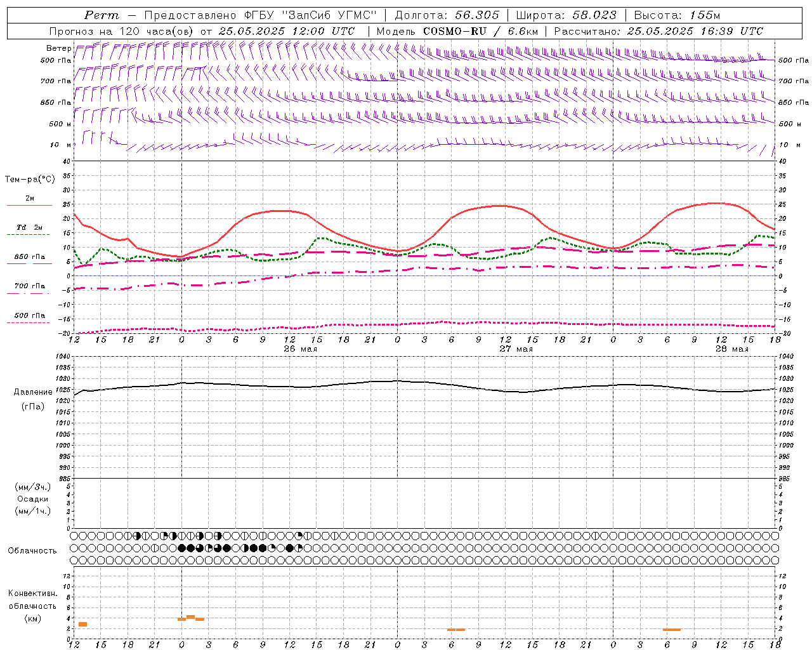Click the "Осадки" label

(33, 499)
